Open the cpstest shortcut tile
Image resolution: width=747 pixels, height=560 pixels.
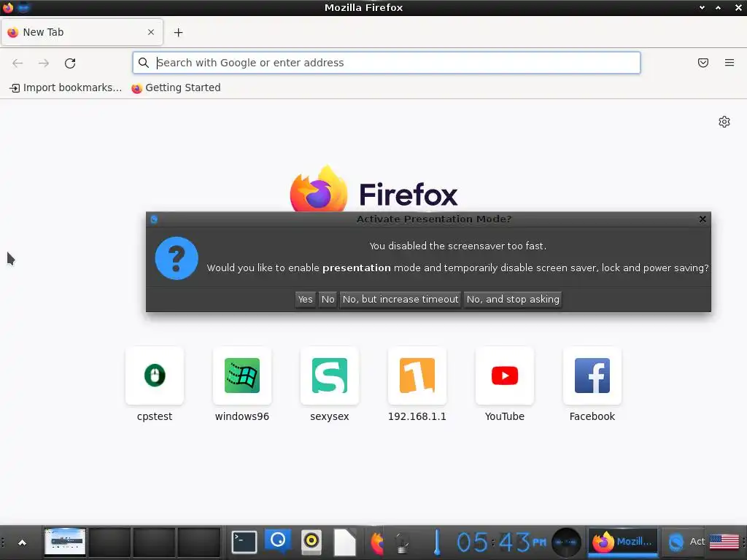[155, 385]
